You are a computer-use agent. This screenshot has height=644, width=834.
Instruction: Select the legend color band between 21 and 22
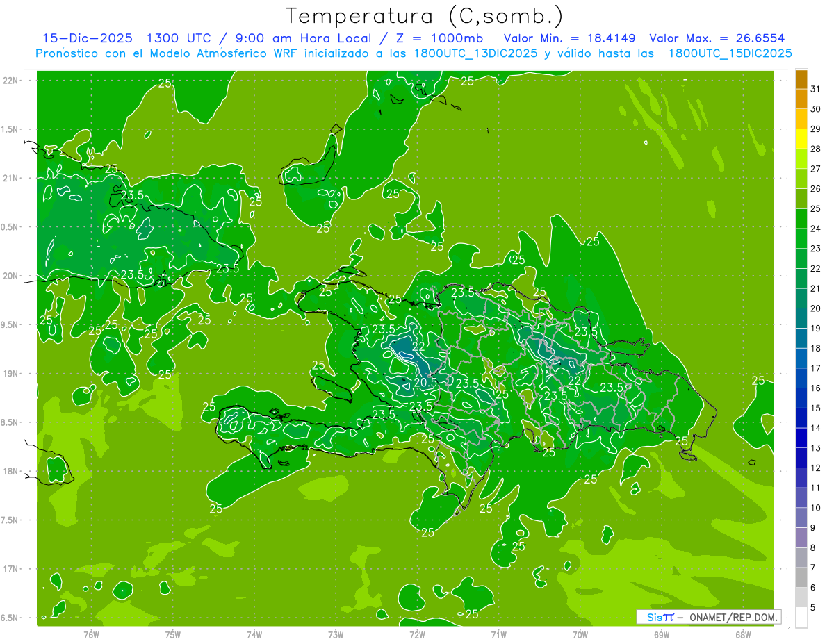(801, 279)
